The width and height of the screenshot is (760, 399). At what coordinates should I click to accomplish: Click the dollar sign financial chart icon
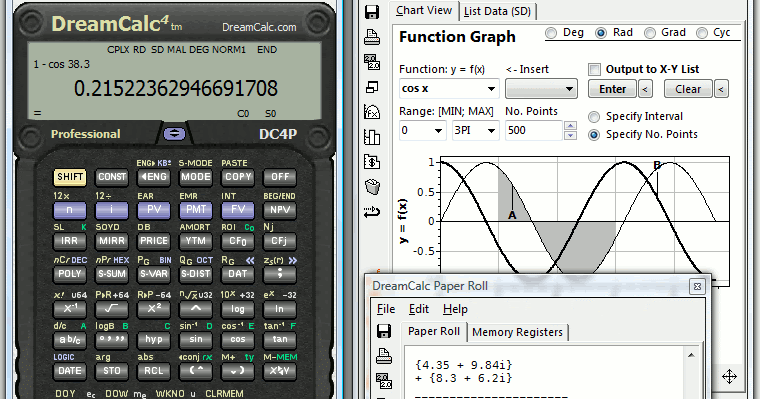pos(372,162)
